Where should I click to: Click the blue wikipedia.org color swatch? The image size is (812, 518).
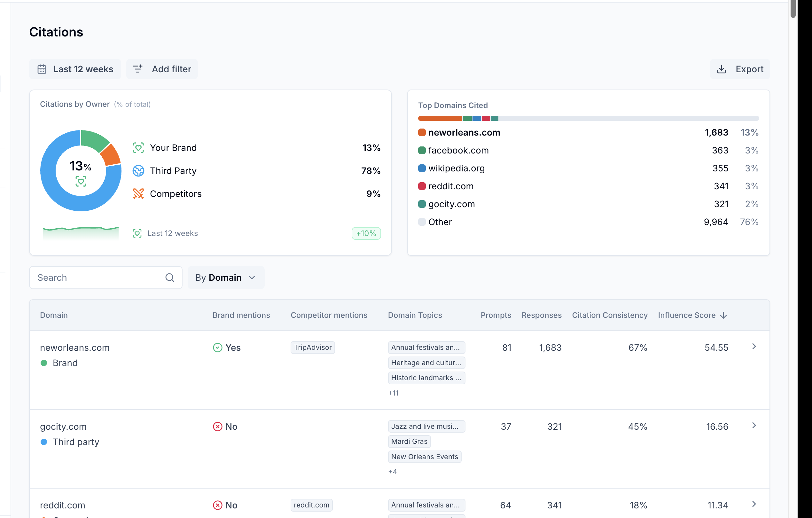click(x=422, y=168)
